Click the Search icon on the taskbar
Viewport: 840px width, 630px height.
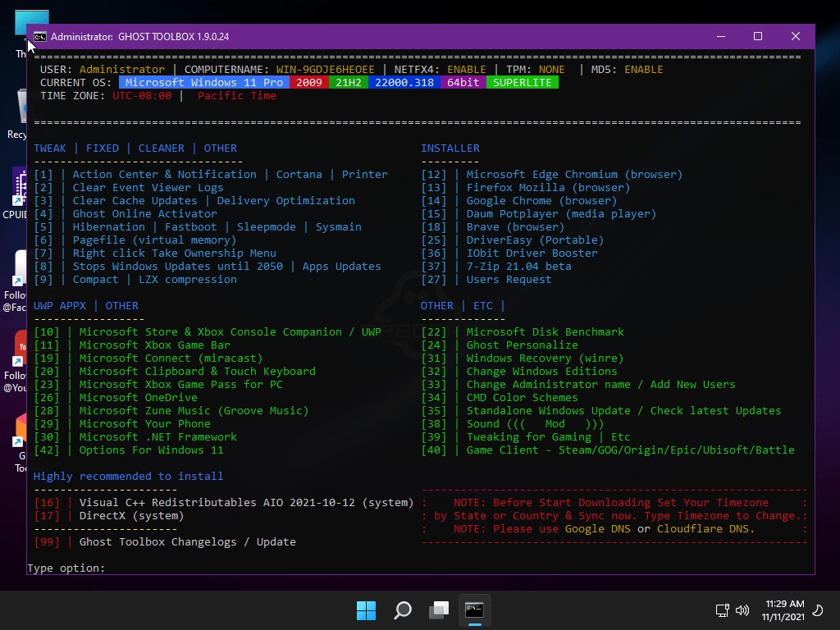402,610
